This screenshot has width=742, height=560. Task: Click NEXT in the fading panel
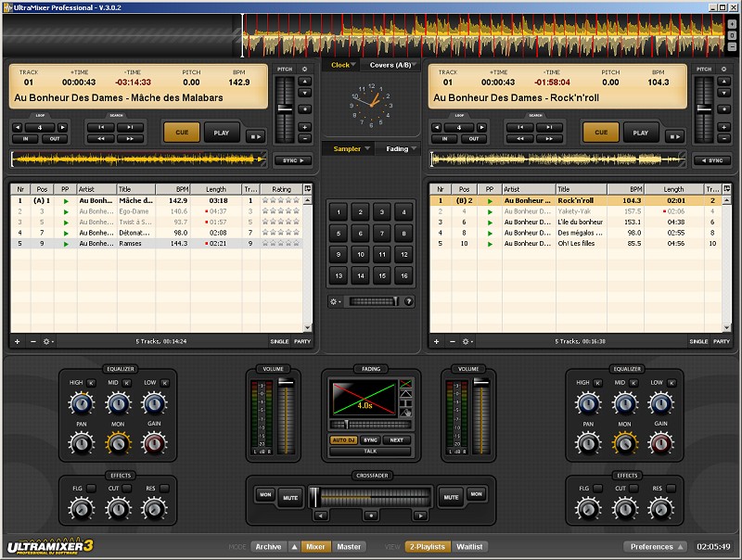pyautogui.click(x=397, y=439)
